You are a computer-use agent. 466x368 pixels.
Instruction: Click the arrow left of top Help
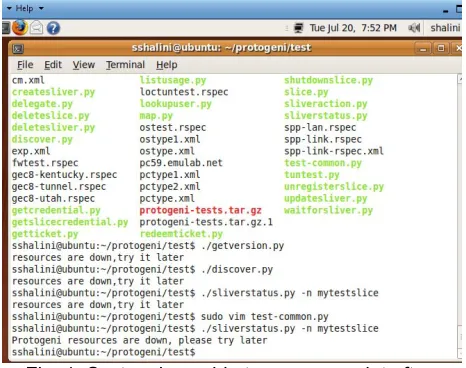tap(9, 8)
